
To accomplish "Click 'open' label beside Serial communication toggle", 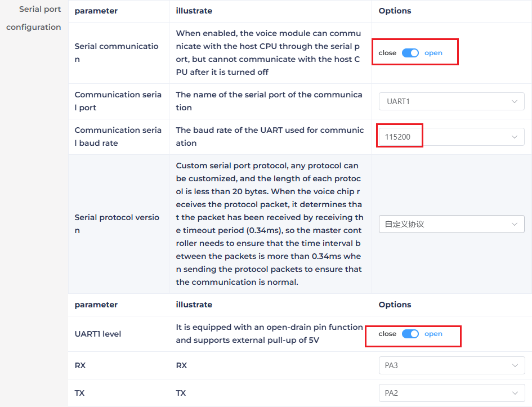I will tap(433, 53).
